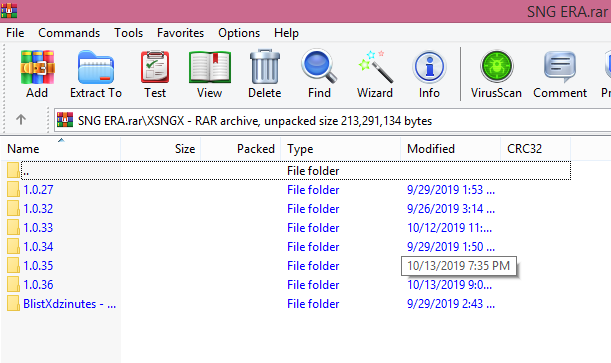Click folder icon of 1.0.32
The height and width of the screenshot is (363, 611).
[13, 208]
